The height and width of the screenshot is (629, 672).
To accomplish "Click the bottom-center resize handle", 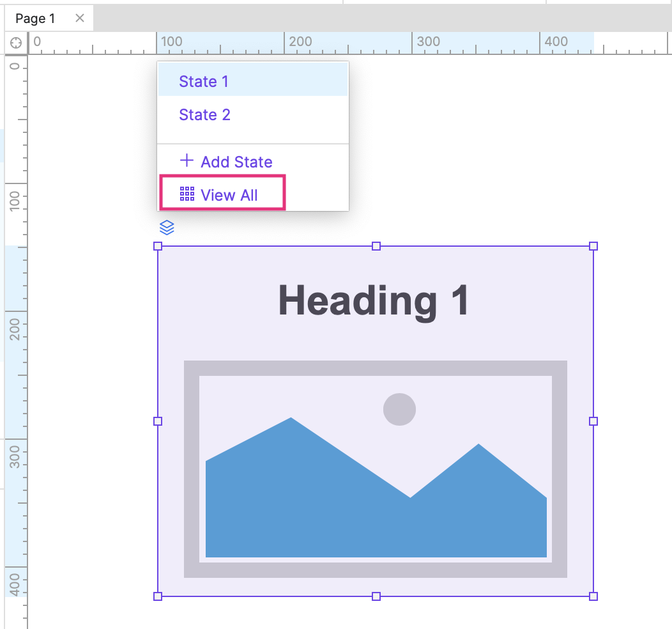I will click(x=376, y=596).
